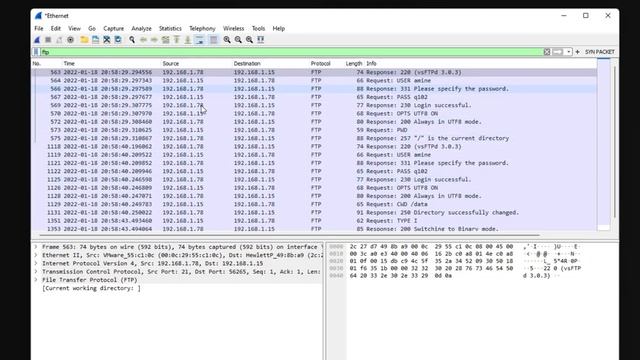
Task: Open recent display filters dropdown
Action: coord(569,52)
